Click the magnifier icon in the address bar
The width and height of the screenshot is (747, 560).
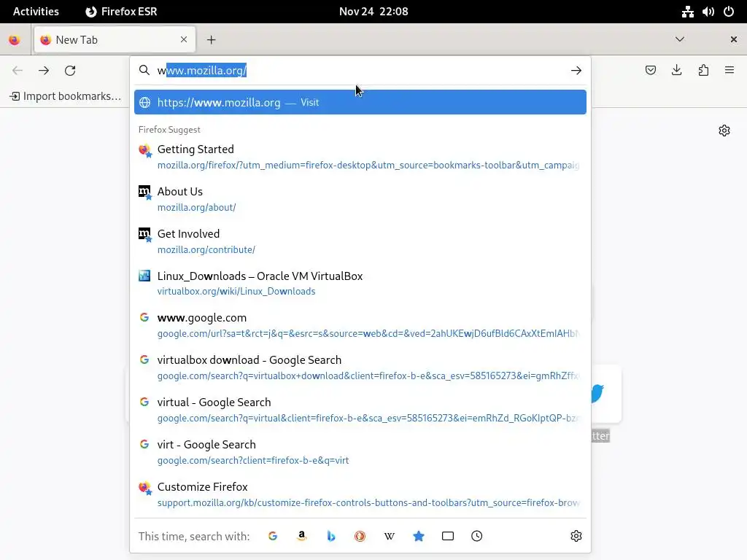144,71
